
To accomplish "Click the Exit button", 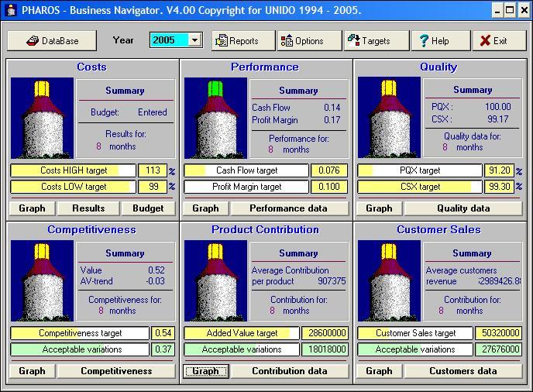I will point(500,41).
